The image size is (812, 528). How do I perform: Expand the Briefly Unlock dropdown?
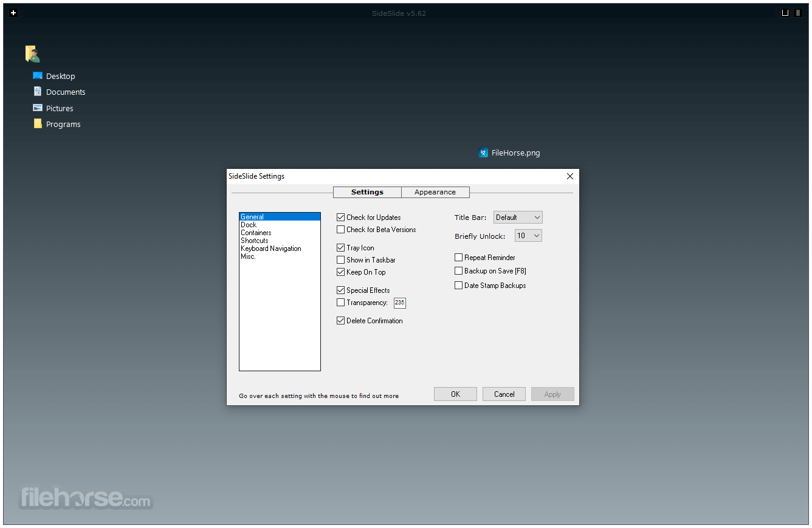(x=528, y=236)
